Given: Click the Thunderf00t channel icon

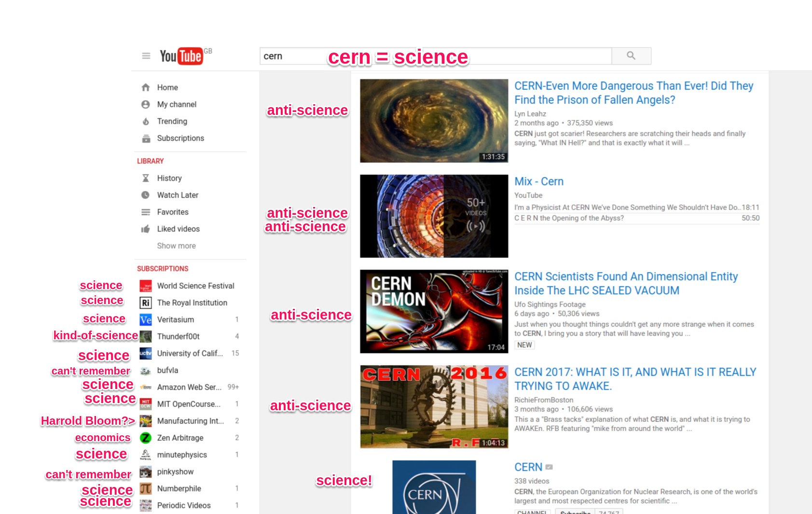Looking at the screenshot, I should [146, 336].
